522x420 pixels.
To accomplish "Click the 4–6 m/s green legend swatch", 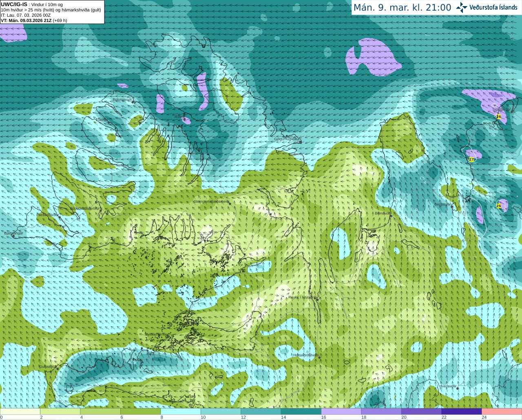I will 100,411.
